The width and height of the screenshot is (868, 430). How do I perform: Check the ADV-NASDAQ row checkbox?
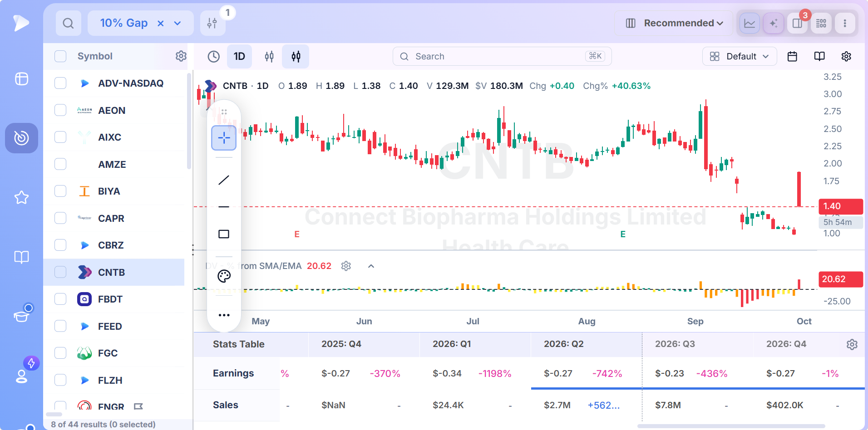point(60,83)
